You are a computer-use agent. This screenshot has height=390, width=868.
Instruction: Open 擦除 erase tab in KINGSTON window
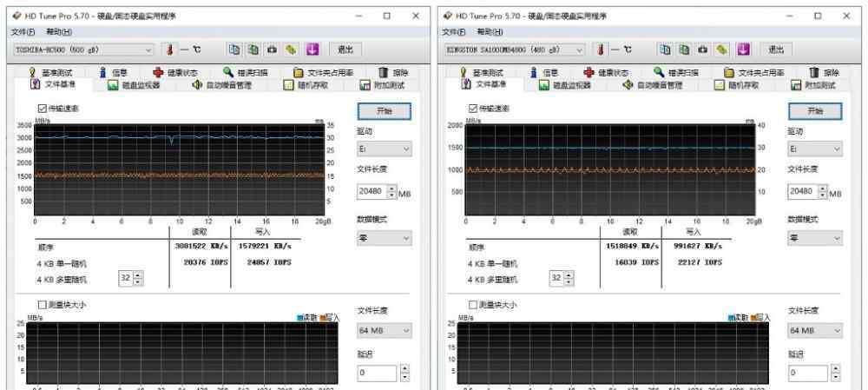pos(824,72)
